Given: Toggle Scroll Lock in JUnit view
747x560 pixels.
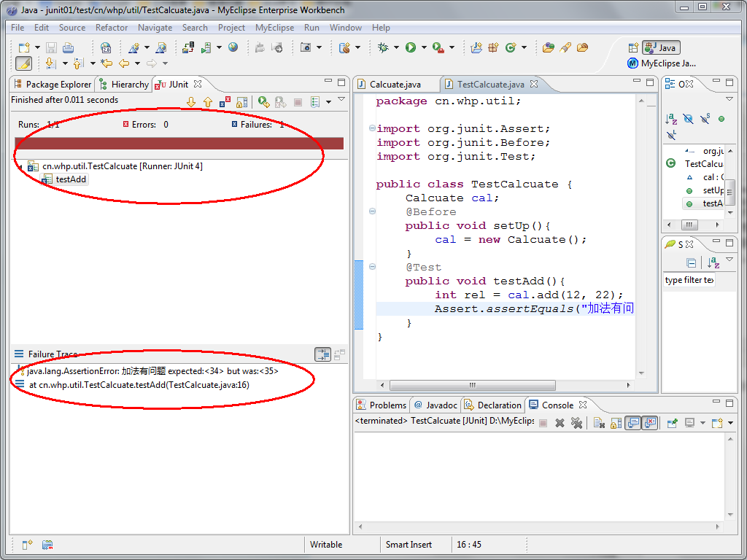Looking at the screenshot, I should tap(242, 102).
